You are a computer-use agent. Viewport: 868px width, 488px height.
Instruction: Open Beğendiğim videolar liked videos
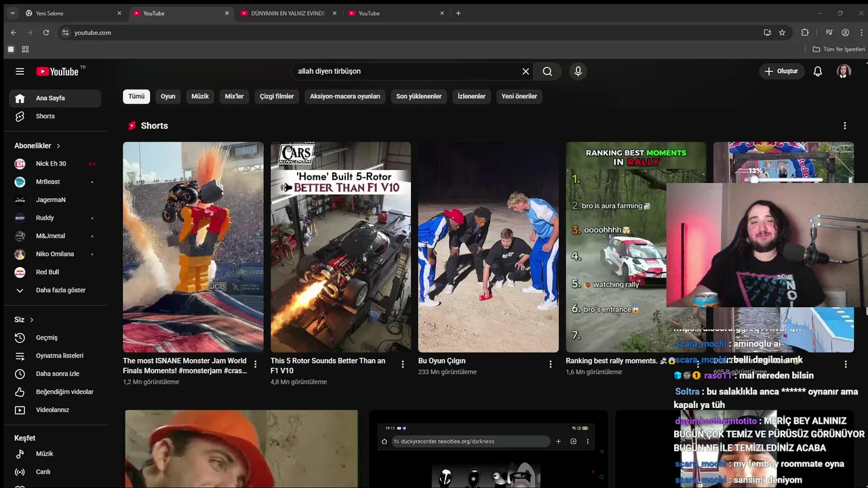click(x=55, y=392)
